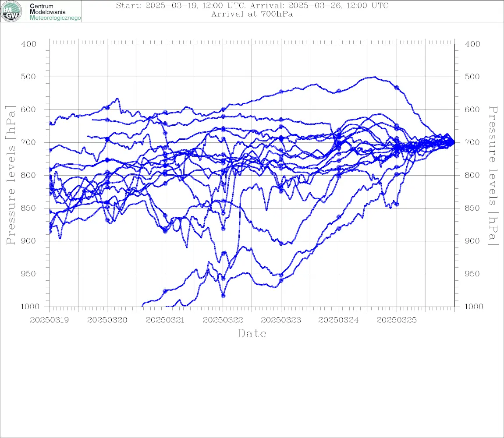This screenshot has height=438, width=504.
Task: Click the left axis 600 label
Action: click(x=28, y=109)
